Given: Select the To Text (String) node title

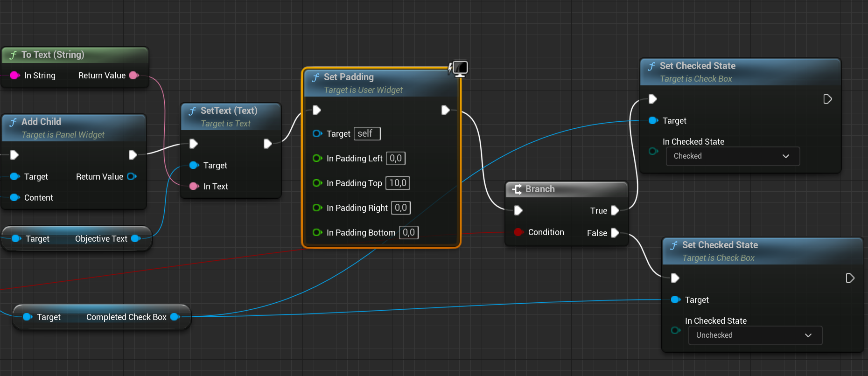Looking at the screenshot, I should pos(53,55).
